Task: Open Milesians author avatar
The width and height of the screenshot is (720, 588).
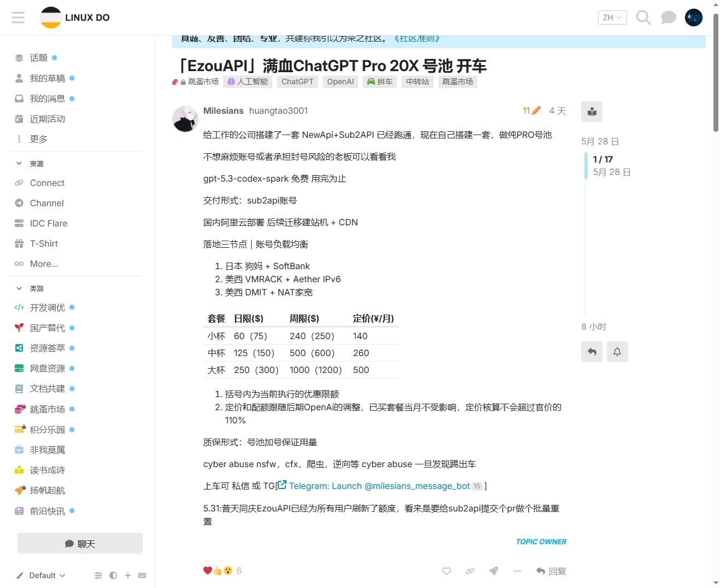Action: (185, 119)
